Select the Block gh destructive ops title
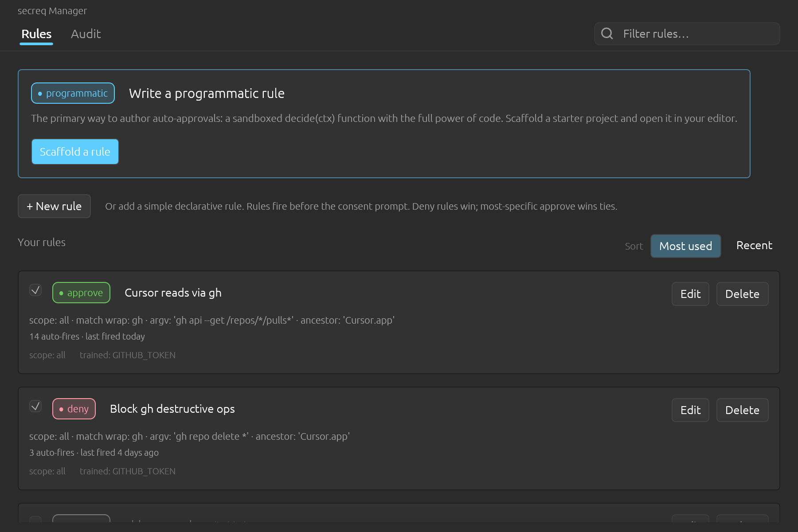This screenshot has height=532, width=798. click(172, 409)
